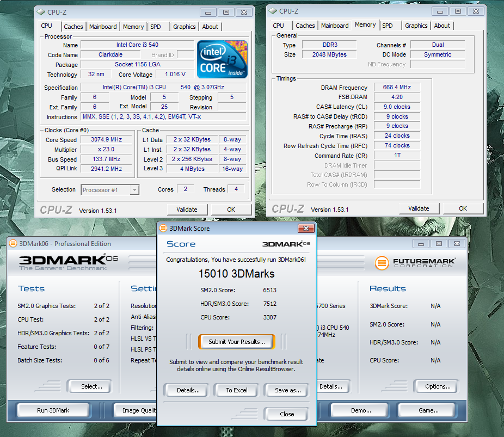Click the Socket 1156 LGA package value
504x437 pixels.
(x=137, y=65)
